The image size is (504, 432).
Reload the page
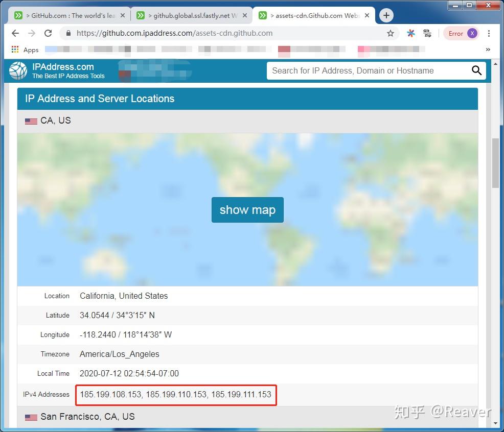(x=48, y=33)
